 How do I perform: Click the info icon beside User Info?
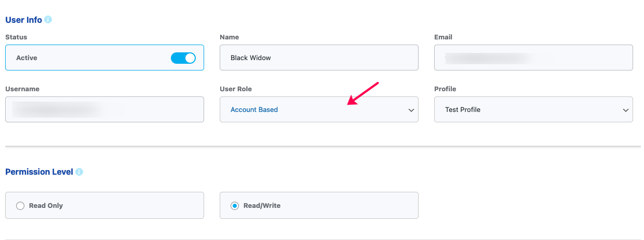[48, 20]
